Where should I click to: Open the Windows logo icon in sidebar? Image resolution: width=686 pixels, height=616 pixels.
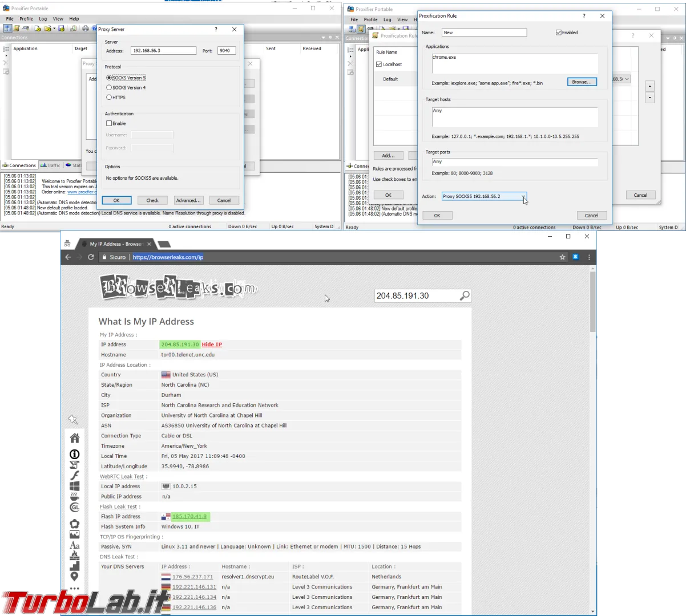pyautogui.click(x=74, y=486)
